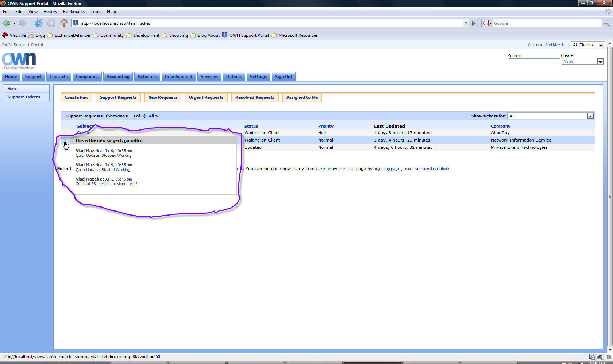This screenshot has height=364, width=613.
Task: Open the Create New dropdown
Action: coord(600,62)
